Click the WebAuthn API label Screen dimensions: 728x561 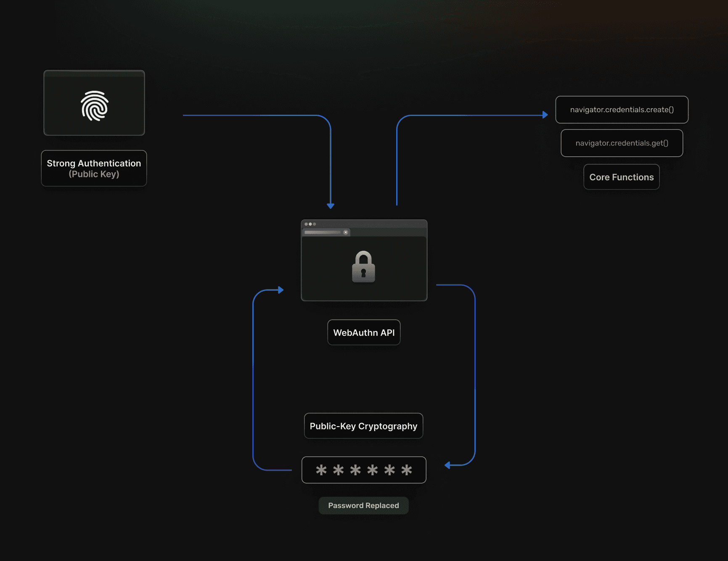(364, 332)
